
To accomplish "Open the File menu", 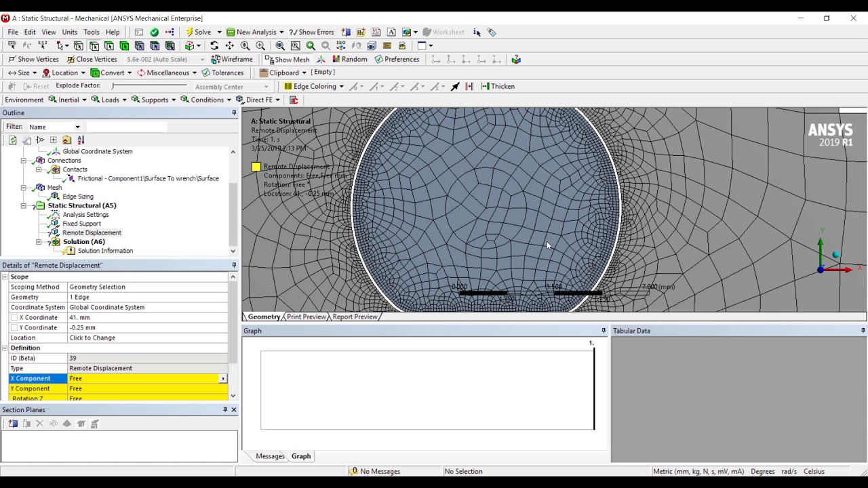I will [x=13, y=32].
